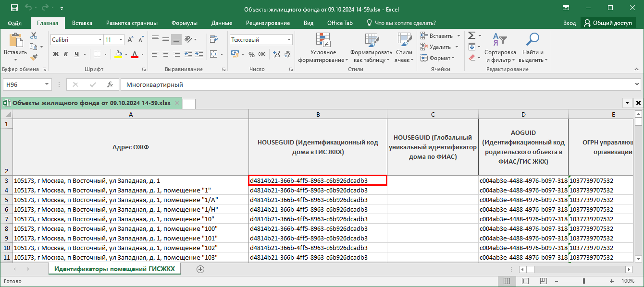644x287 pixels.
Task: Toggle Bold (Ж) formatting
Action: 55,54
